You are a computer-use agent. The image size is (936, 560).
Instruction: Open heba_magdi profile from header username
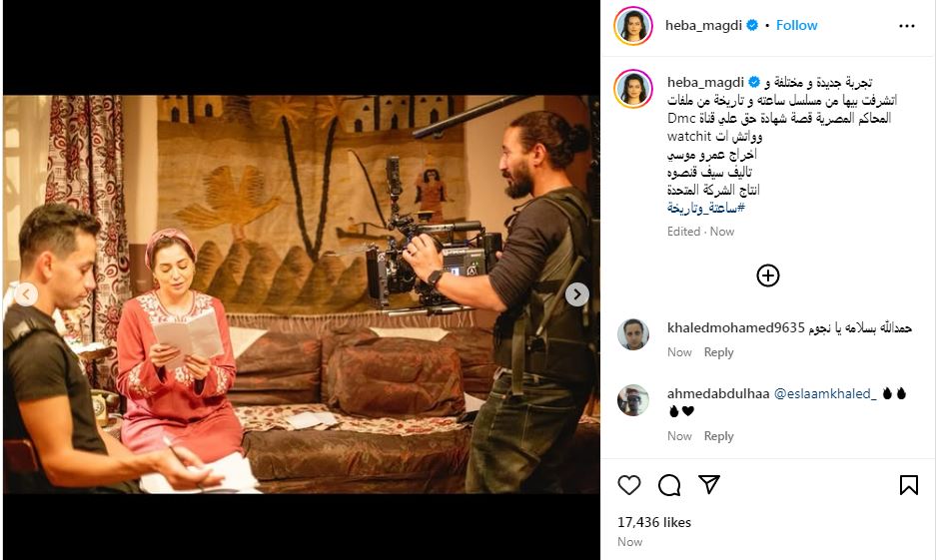703,25
